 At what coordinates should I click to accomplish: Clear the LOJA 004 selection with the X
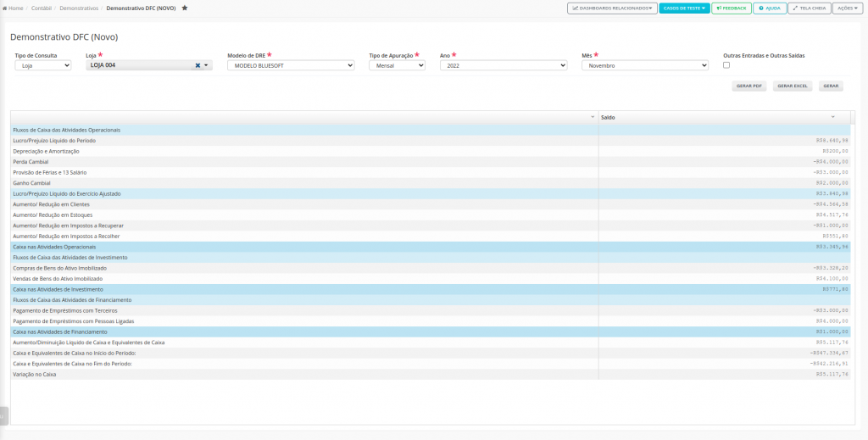point(198,65)
